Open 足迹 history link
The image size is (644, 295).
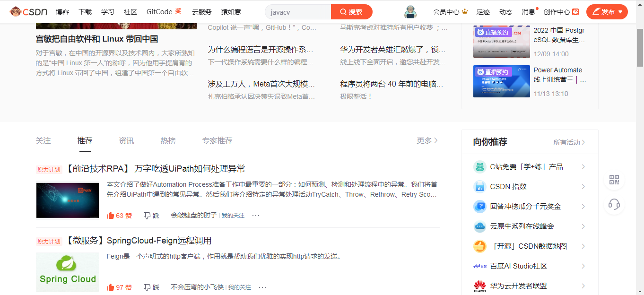(483, 12)
